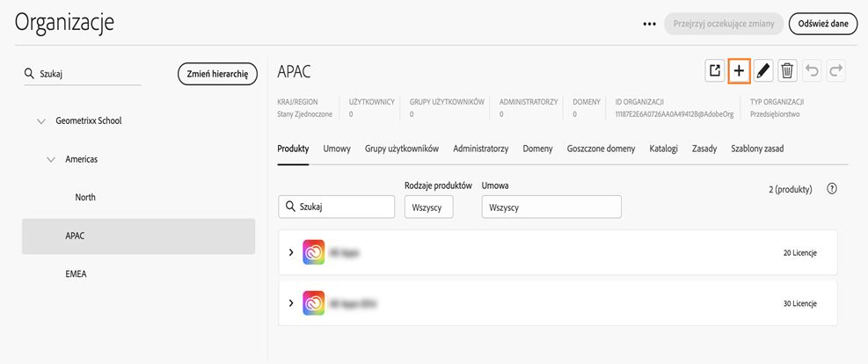This screenshot has width=868, height=364.
Task: Switch to the Domeny tab
Action: [x=537, y=149]
